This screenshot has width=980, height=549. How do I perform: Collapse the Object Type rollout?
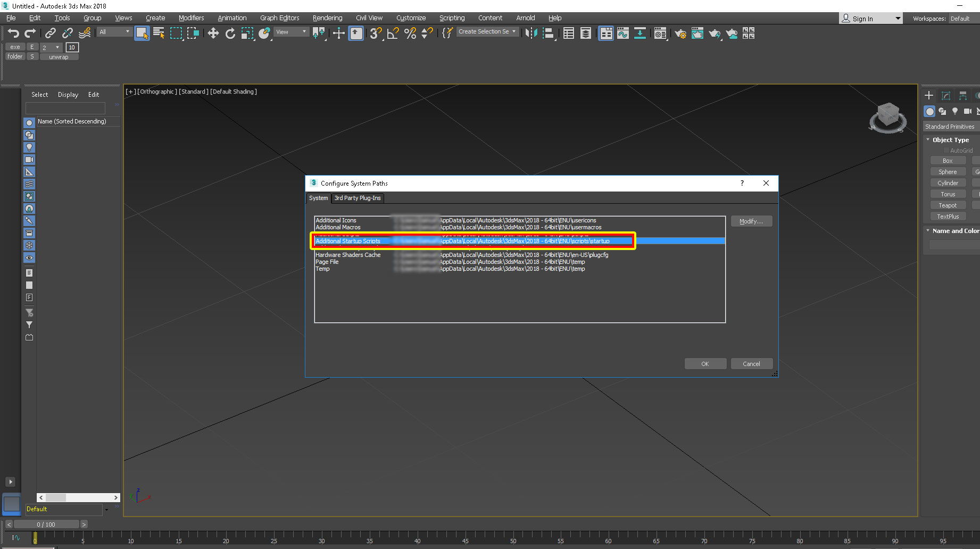click(950, 140)
